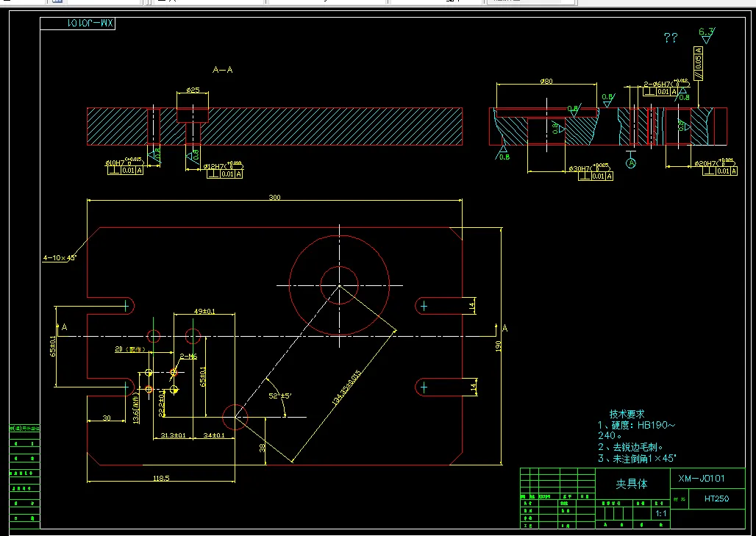Click the 118.5 dimension text

click(161, 478)
